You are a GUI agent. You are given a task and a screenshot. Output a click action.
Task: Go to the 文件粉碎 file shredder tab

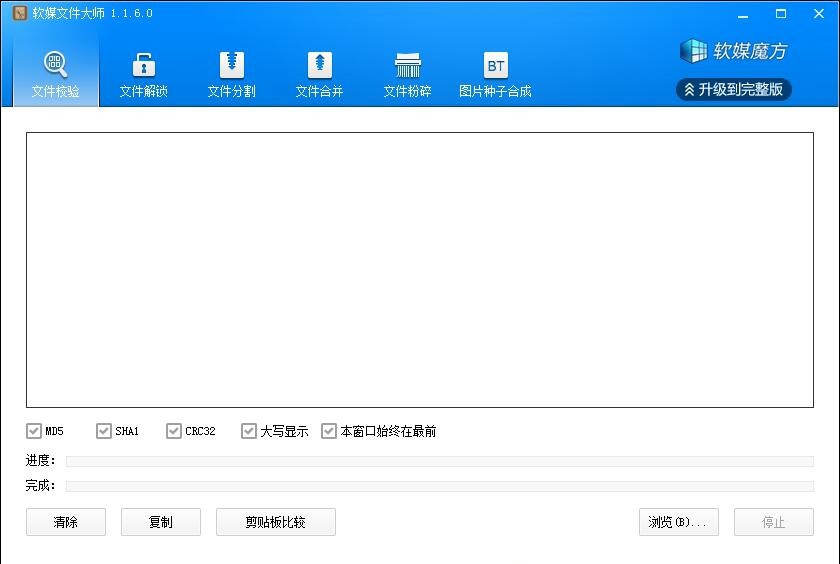407,74
